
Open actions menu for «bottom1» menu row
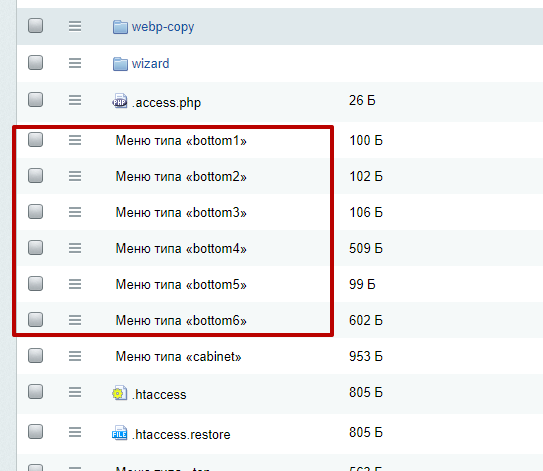75,140
